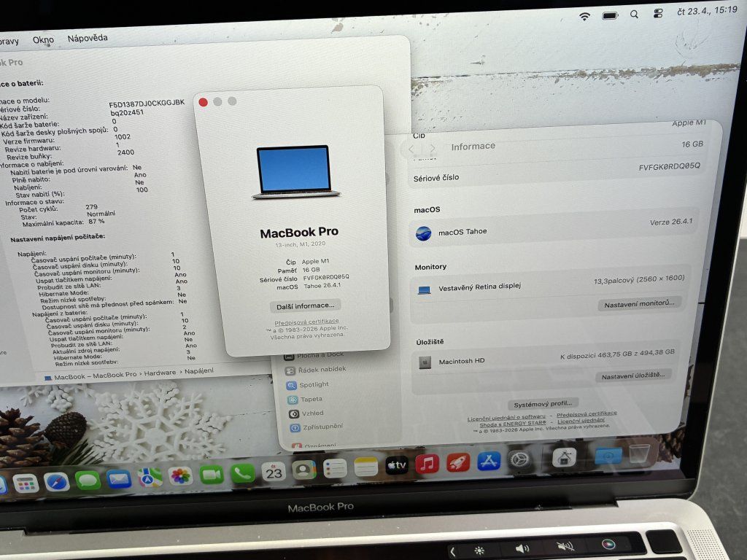Open App Store from the Dock
This screenshot has width=747, height=560.
pos(489,461)
